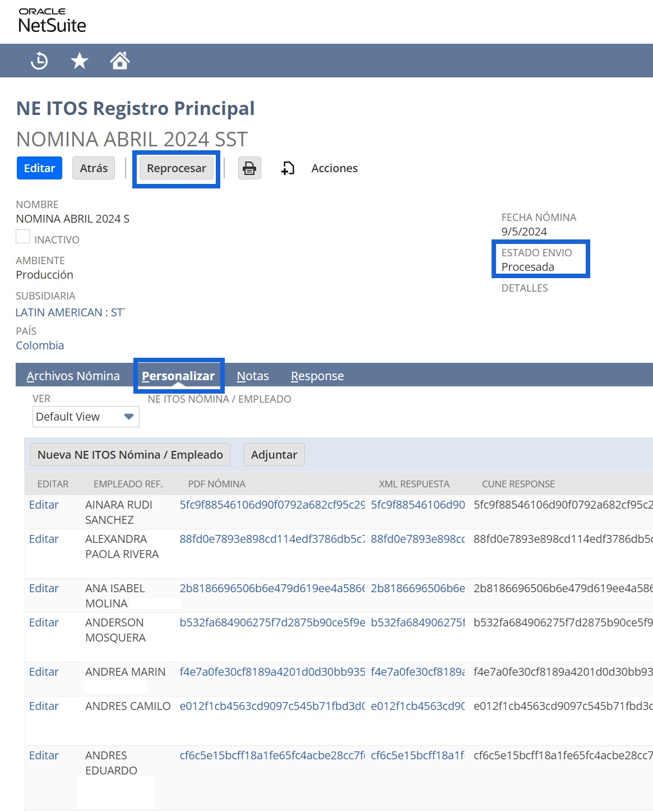653x812 pixels.
Task: Open the Recent Records history icon
Action: [x=39, y=61]
